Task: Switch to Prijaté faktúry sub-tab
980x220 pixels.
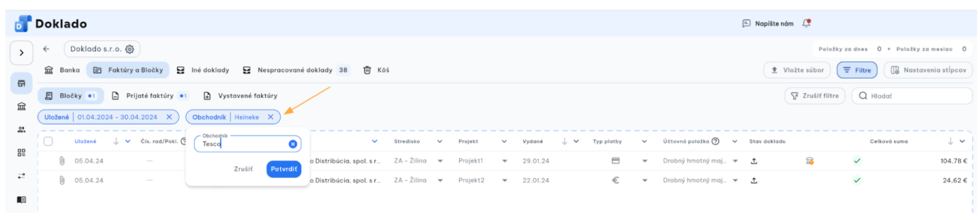Action: pyautogui.click(x=149, y=96)
